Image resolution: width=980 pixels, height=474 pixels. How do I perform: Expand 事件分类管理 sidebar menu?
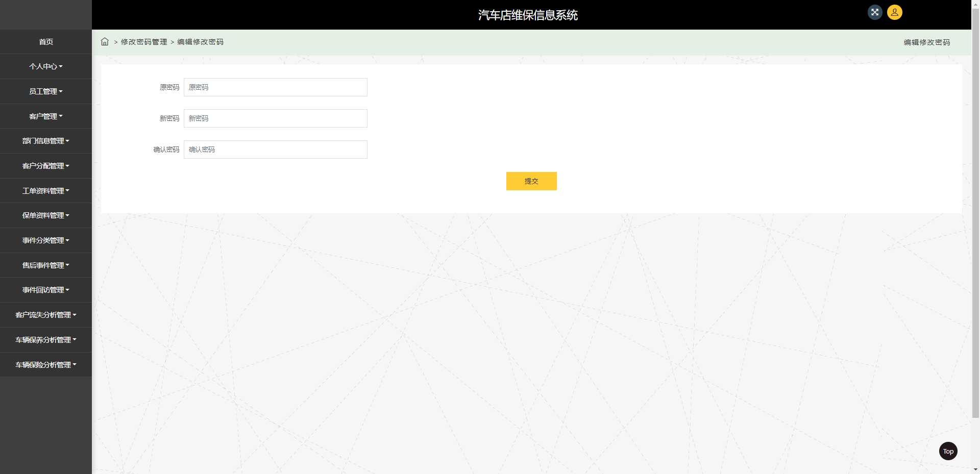pos(46,240)
